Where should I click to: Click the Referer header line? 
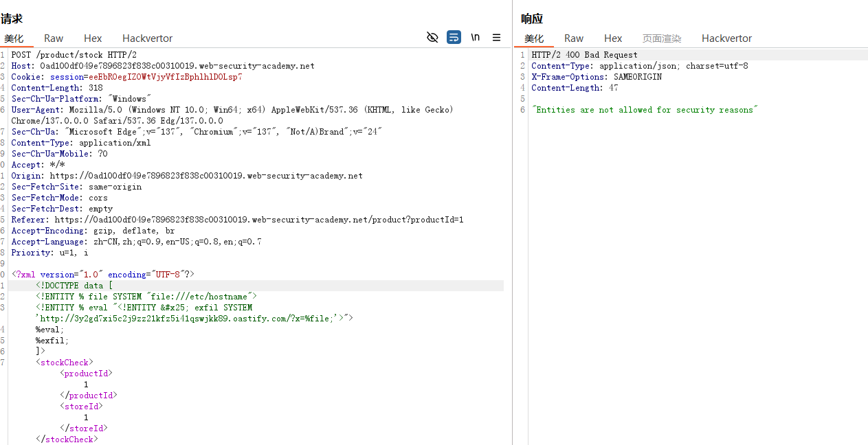(x=237, y=220)
